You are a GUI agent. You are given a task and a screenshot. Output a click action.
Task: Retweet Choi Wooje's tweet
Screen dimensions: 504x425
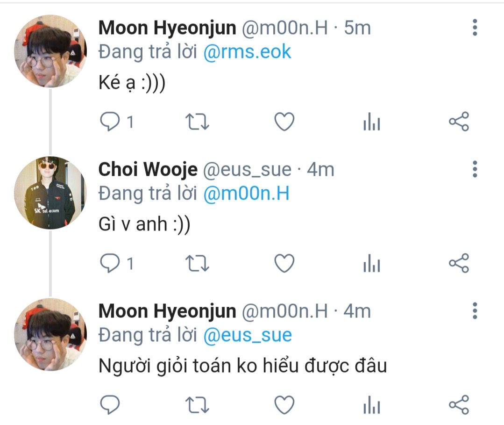tap(197, 263)
